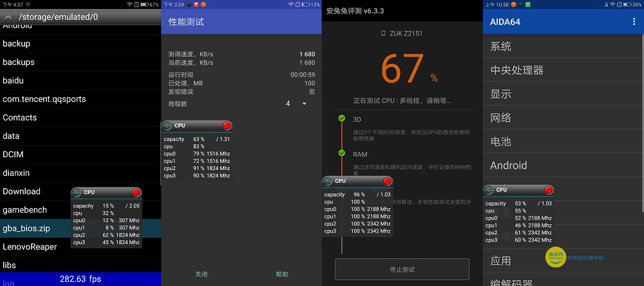This screenshot has width=644, height=286.
Task: Click the 运行时间 value 00:00:59
Action: point(303,75)
